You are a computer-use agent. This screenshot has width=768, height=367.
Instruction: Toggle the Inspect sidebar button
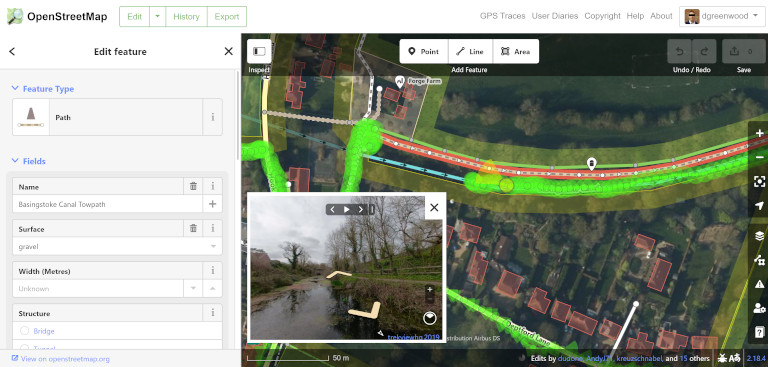tap(259, 51)
